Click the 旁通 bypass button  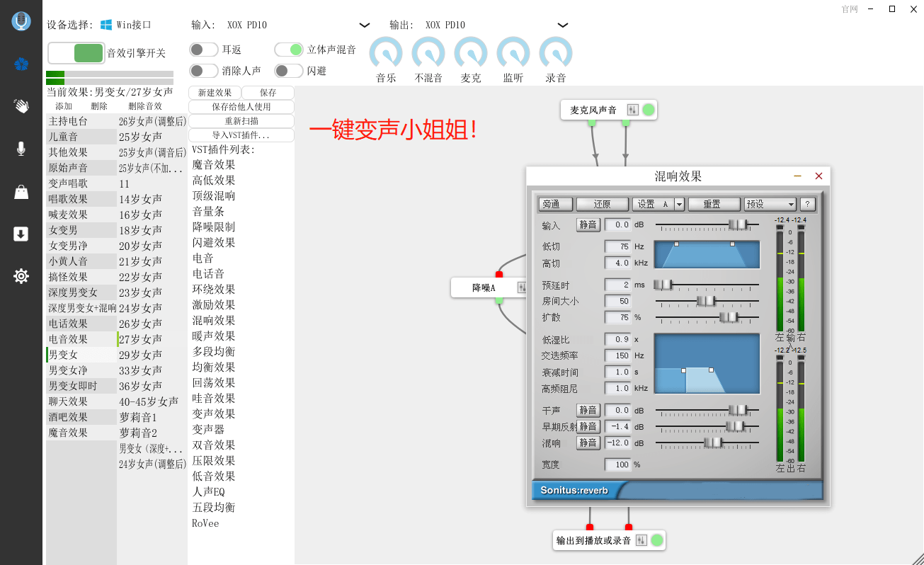(555, 204)
